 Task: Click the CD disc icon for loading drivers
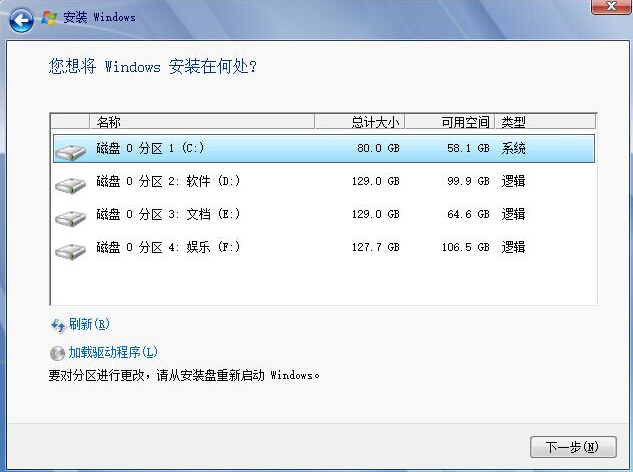[57, 353]
